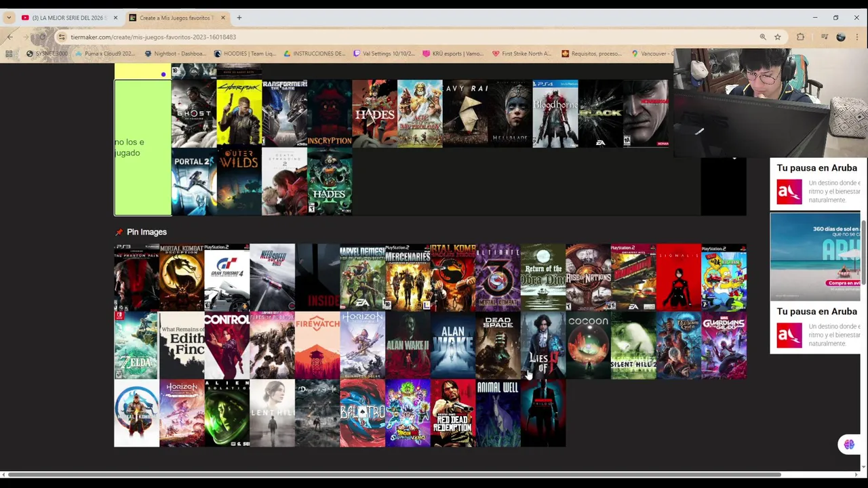The image size is (868, 488).
Task: Pick the What Remains of Edith Finch cover
Action: [182, 345]
